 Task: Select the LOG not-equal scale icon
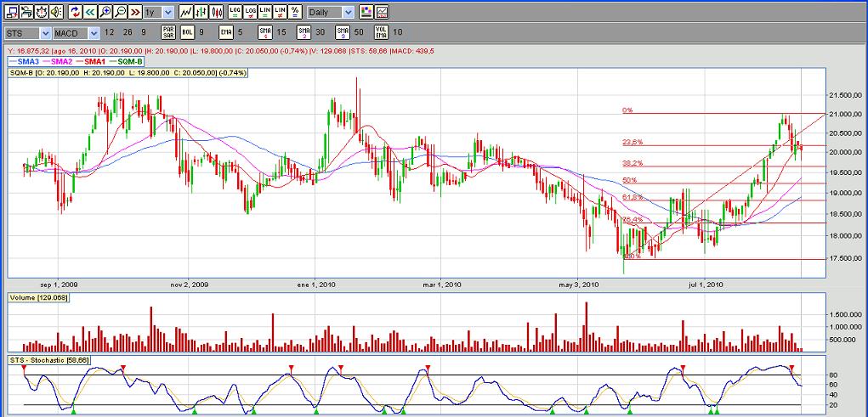[251, 12]
